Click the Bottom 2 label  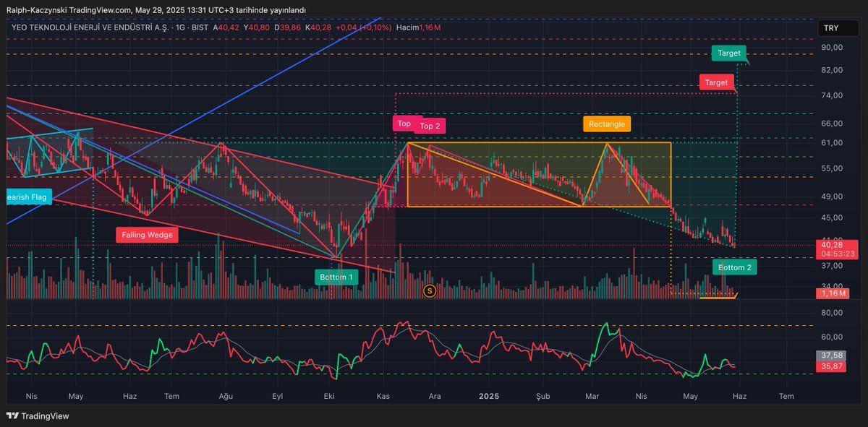[736, 267]
